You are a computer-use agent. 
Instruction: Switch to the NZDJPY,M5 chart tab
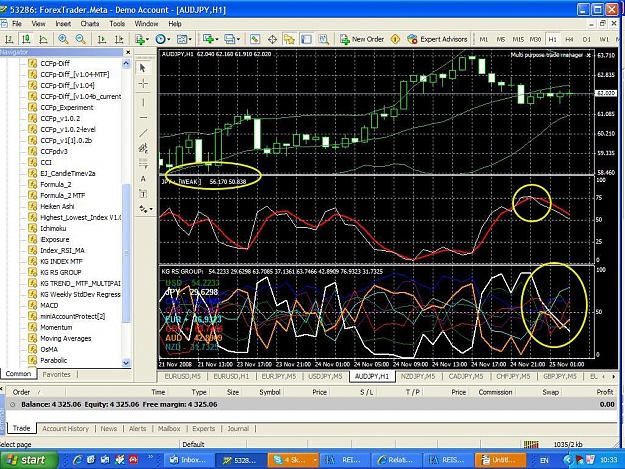[418, 376]
